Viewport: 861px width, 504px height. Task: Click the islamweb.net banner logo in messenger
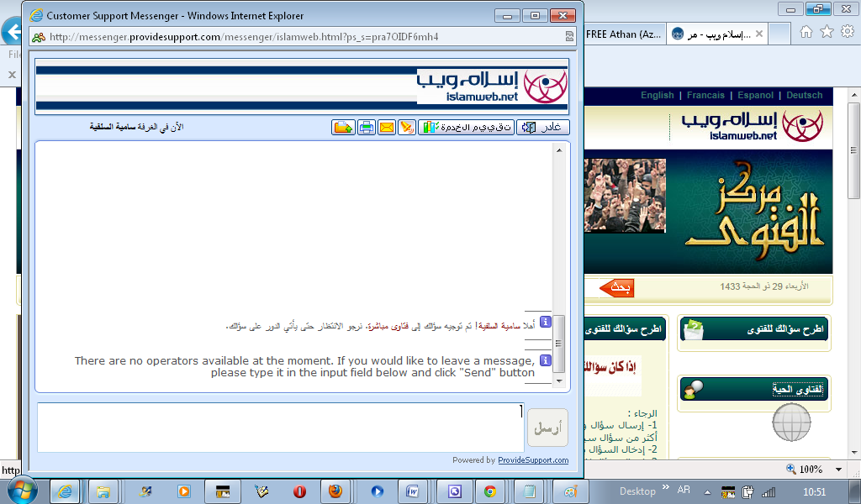492,87
